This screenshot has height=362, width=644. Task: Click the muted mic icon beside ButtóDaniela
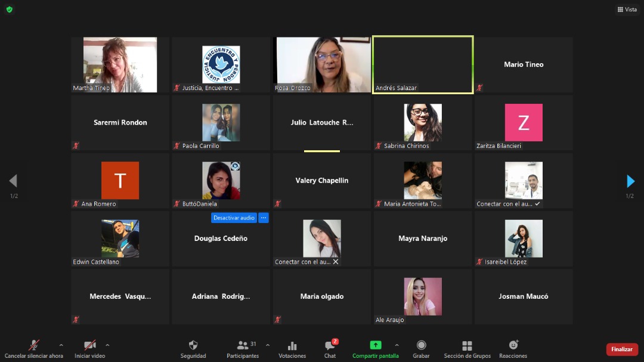pos(177,203)
